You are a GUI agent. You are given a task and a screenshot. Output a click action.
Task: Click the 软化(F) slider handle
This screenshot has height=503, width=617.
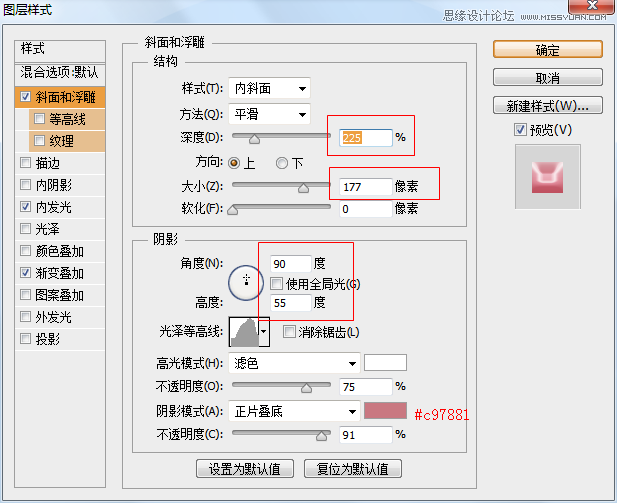[x=233, y=210]
